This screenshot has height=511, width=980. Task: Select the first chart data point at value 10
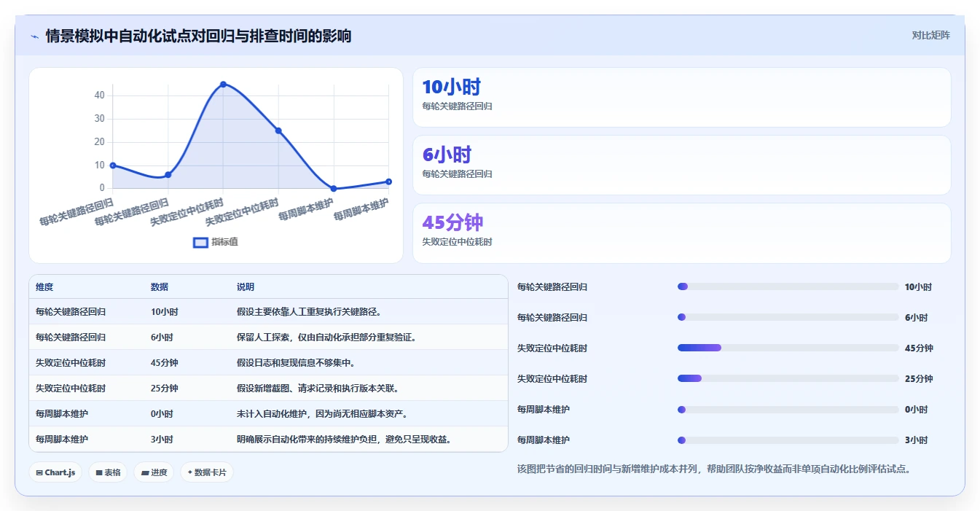[x=113, y=165]
